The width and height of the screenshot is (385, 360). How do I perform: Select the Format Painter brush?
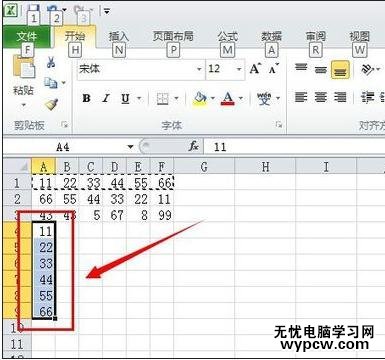coord(51,105)
